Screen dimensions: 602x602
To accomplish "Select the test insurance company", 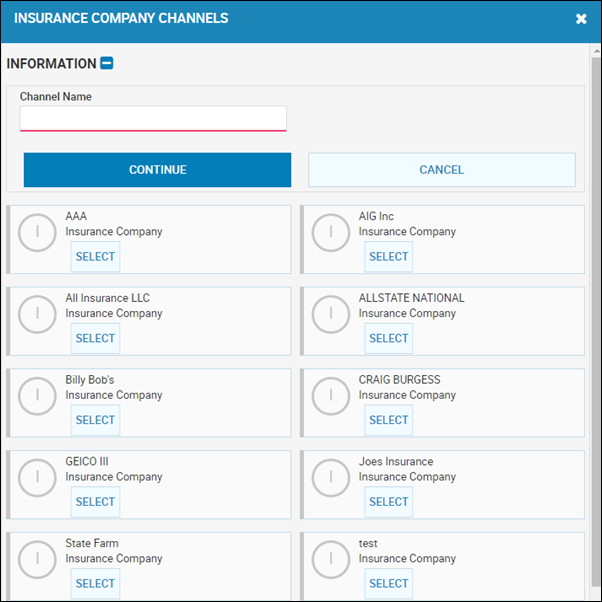I will click(x=389, y=584).
